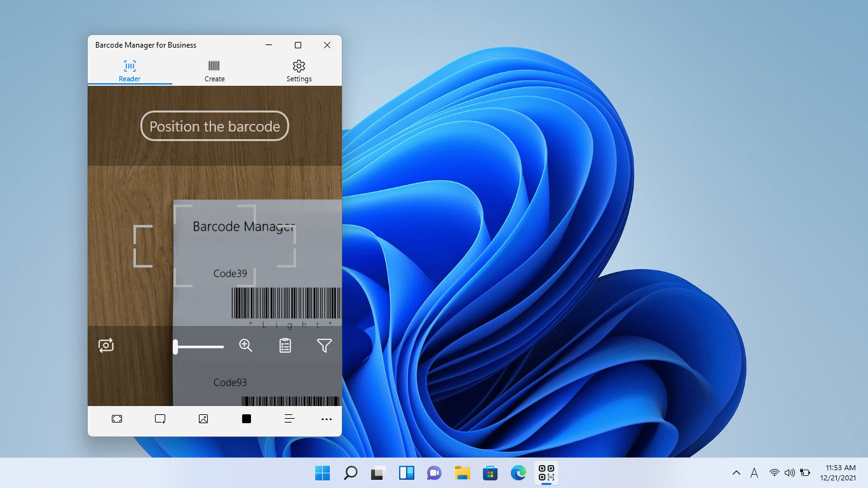Open the barcode filter options

[x=324, y=346]
